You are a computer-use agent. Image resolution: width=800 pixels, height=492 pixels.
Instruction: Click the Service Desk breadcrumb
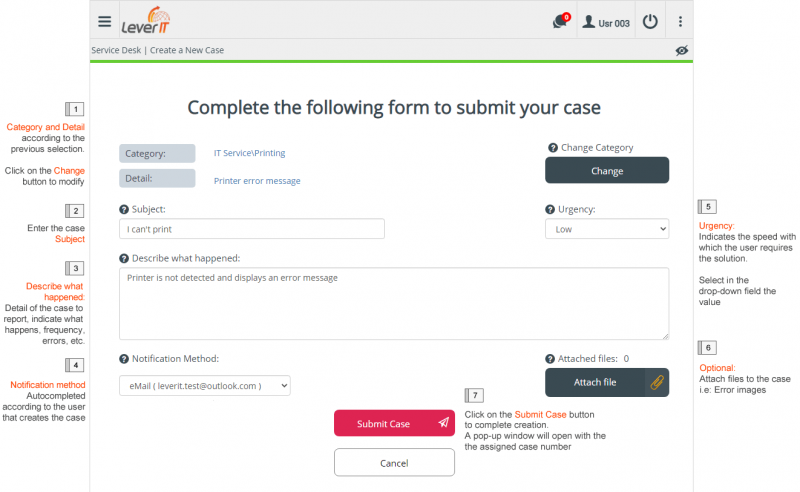pos(116,50)
